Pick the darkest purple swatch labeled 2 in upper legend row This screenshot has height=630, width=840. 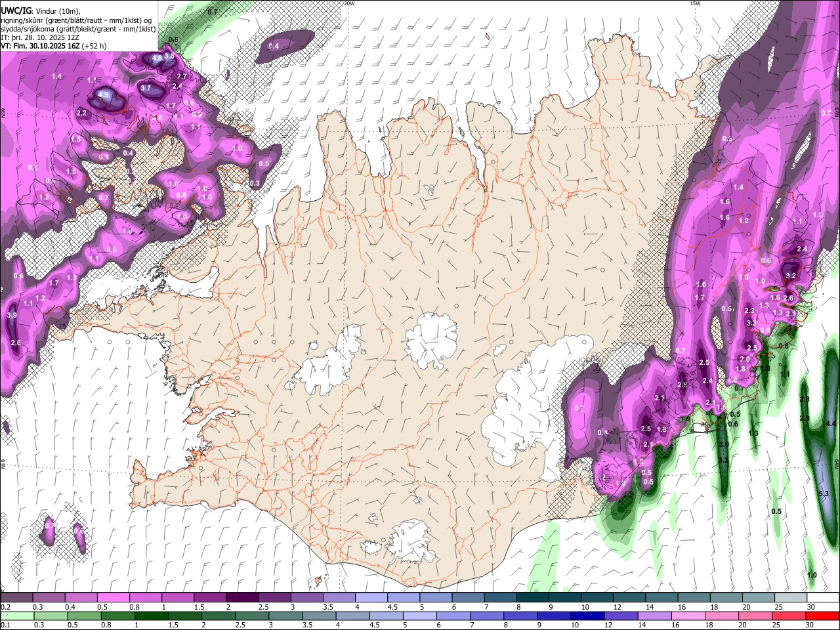pos(241,598)
